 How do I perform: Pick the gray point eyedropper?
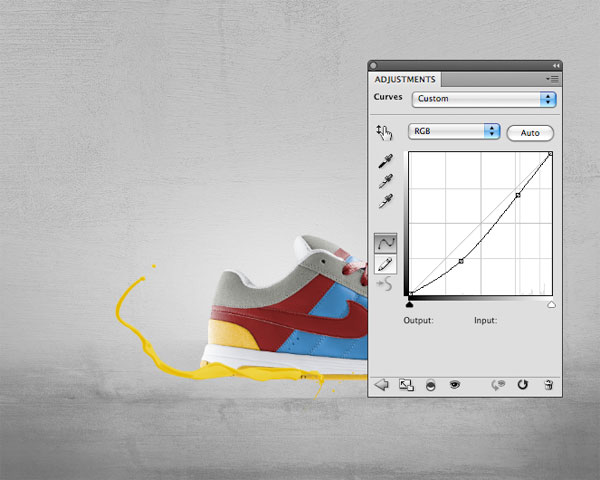385,181
